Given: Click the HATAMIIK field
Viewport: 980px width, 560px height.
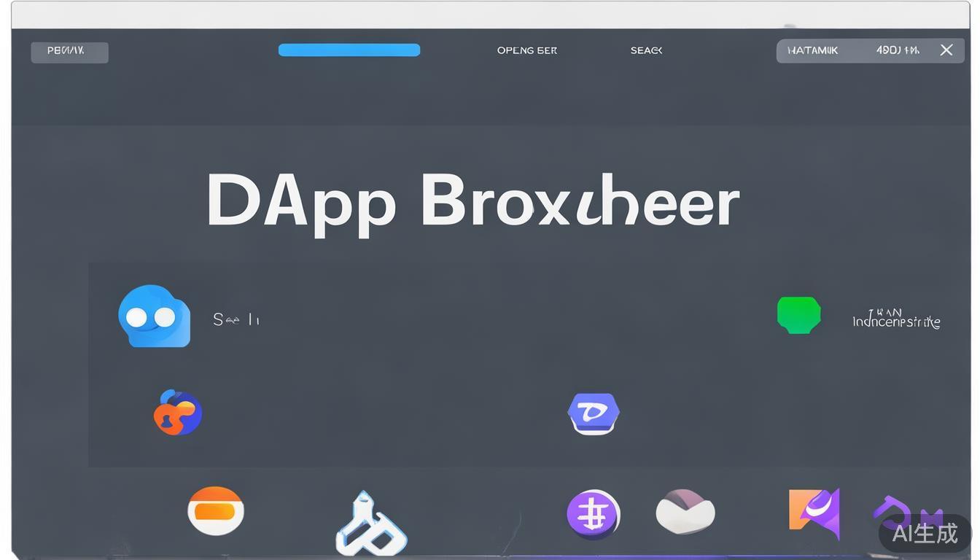Looking at the screenshot, I should [x=812, y=50].
